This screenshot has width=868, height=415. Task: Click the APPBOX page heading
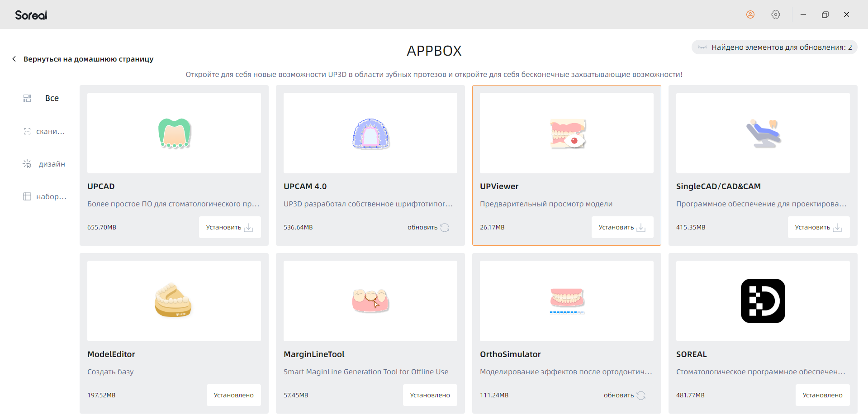click(x=434, y=51)
